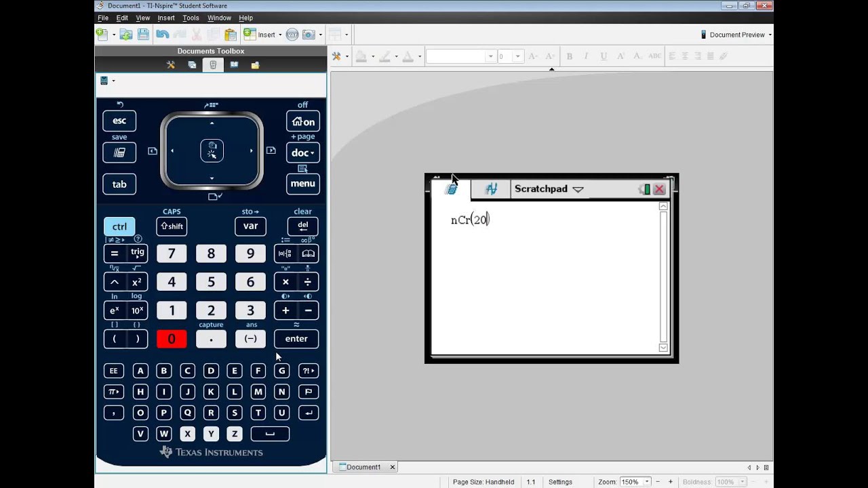
Task: Open the Help menu
Action: coord(245,18)
